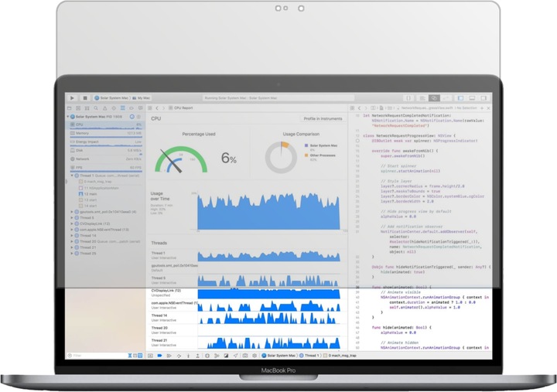557x392 pixels.
Task: Click Profile in Instruments button
Action: pos(323,118)
